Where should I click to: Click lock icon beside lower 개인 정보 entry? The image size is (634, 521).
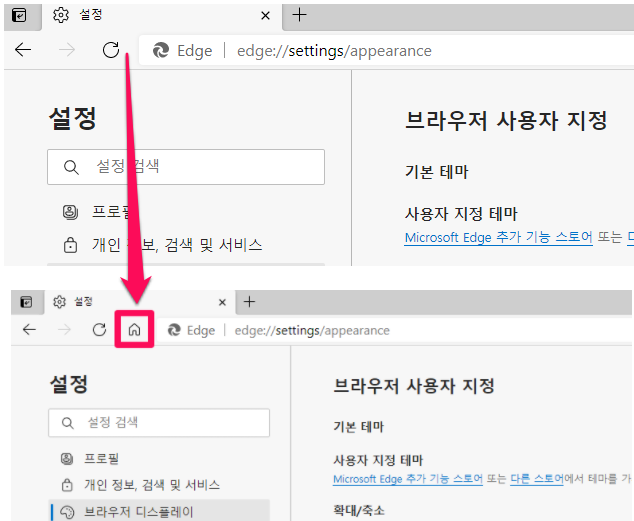[67, 485]
